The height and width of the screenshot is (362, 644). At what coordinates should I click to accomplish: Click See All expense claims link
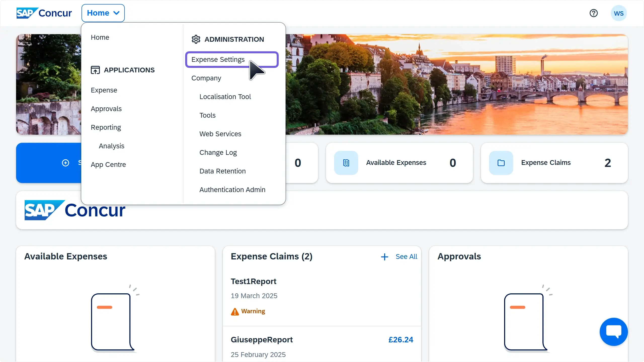point(406,257)
